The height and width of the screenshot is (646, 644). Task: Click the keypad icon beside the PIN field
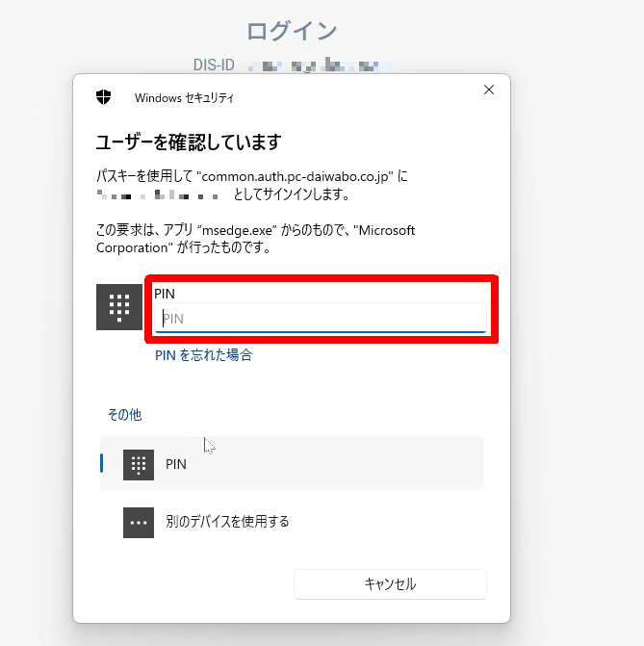(x=119, y=307)
